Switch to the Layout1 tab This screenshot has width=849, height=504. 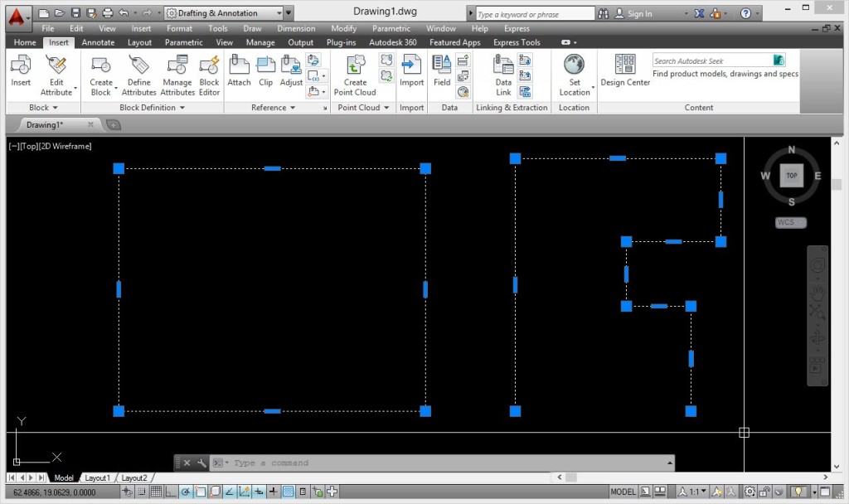click(97, 477)
